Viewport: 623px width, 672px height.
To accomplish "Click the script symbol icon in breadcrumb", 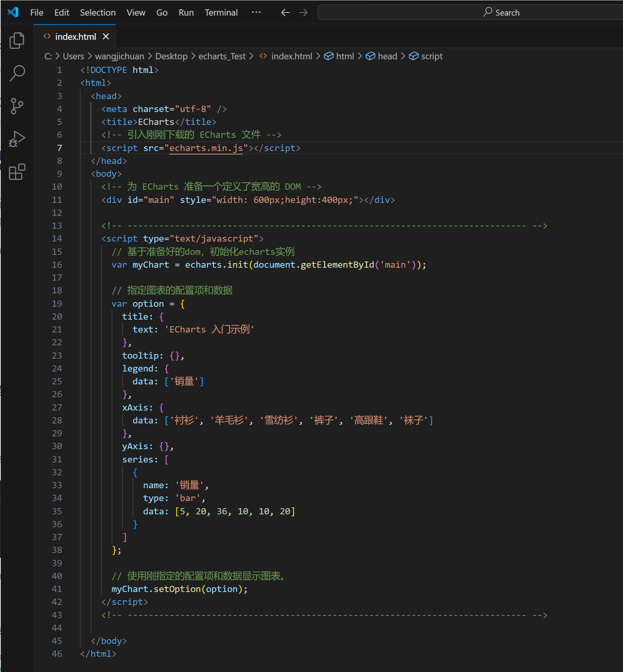I will tap(414, 56).
